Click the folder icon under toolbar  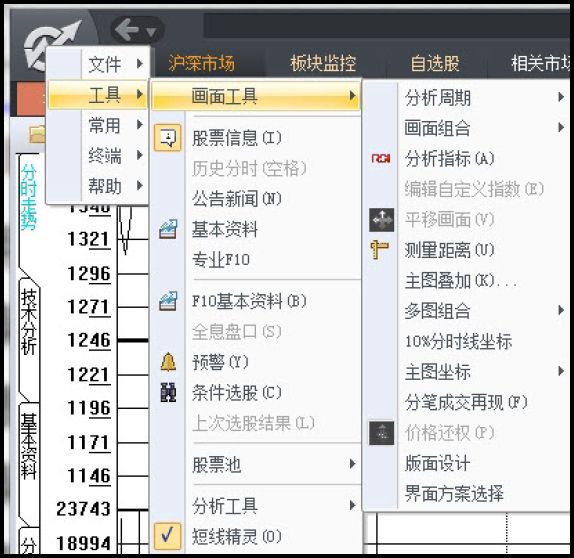pos(37,134)
